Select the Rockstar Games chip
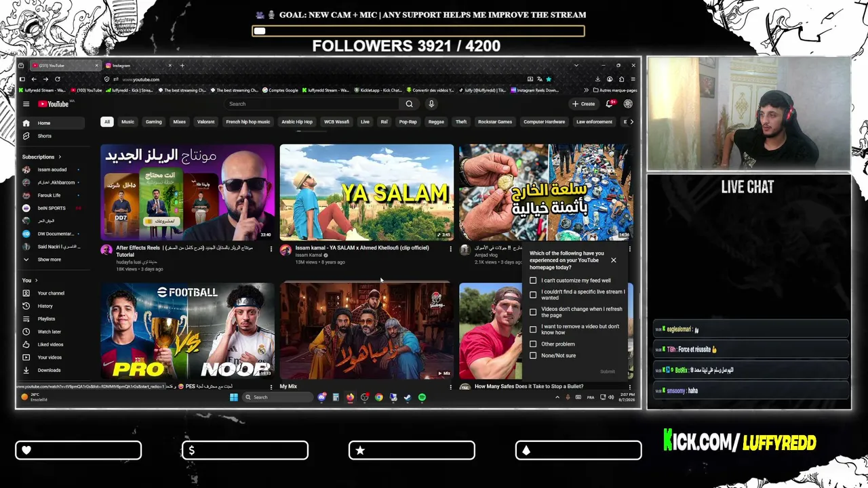The height and width of the screenshot is (488, 868). point(495,122)
